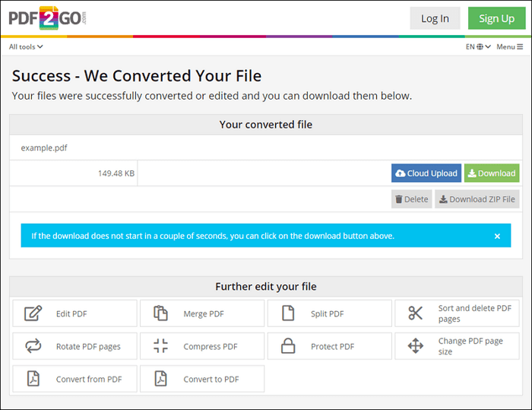The width and height of the screenshot is (532, 410).
Task: Click Download ZIP File button
Action: click(x=477, y=199)
